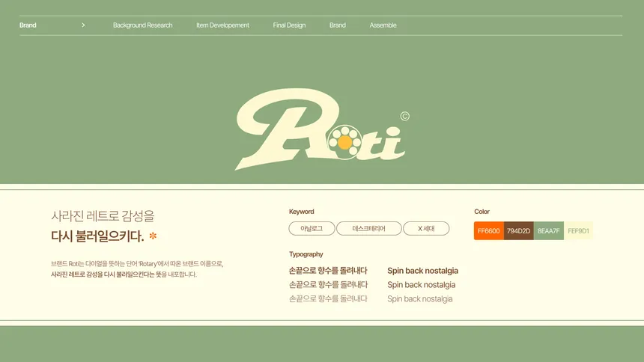Viewport: 644px width, 362px height.
Task: Click the chevron arrow next to Brand
Action: click(x=83, y=25)
